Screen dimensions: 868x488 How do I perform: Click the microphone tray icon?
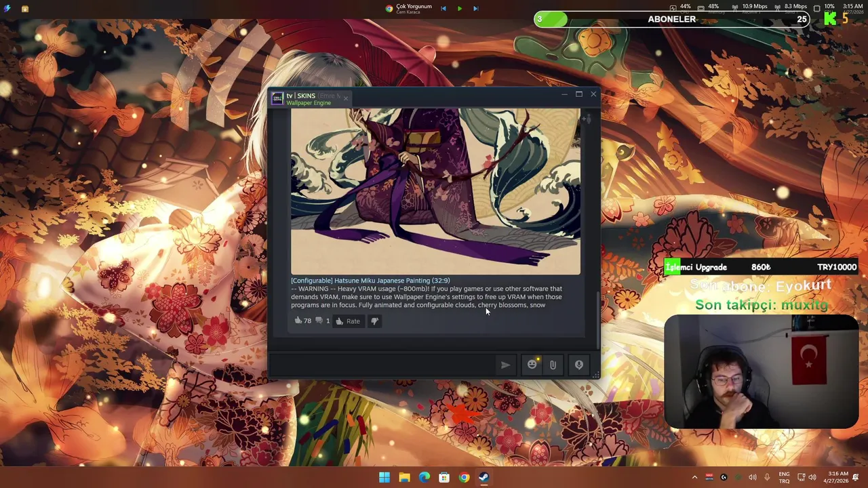(x=767, y=477)
